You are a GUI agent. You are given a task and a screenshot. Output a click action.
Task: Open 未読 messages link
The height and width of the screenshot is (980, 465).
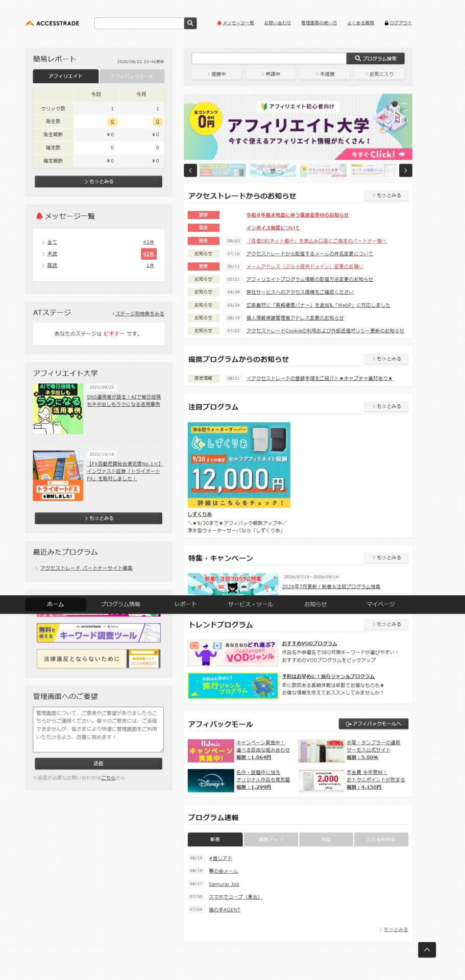click(52, 254)
